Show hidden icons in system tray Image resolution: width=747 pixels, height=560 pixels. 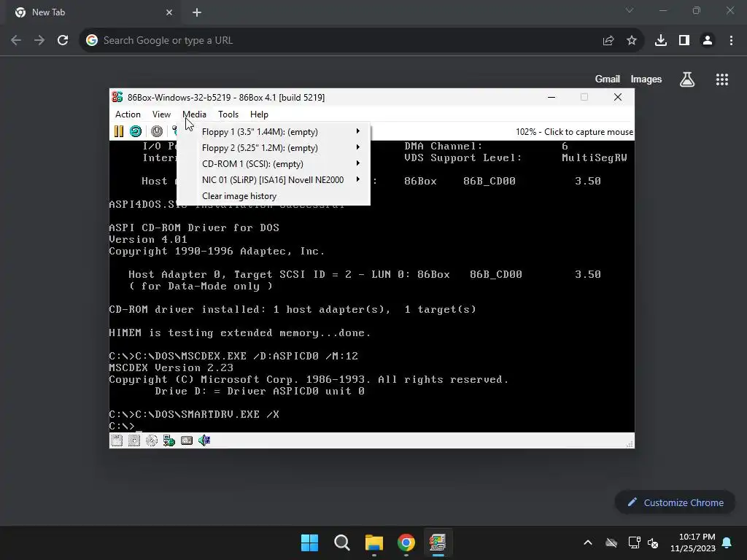588,542
